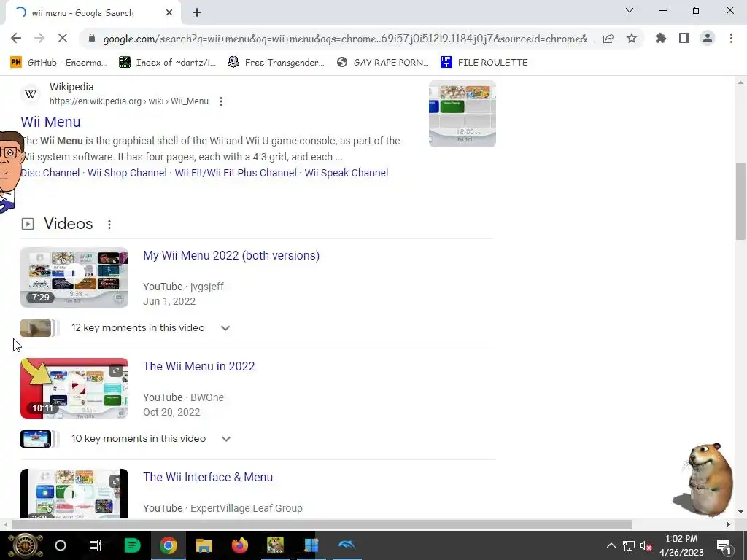The width and height of the screenshot is (747, 560).
Task: Open a new browser tab
Action: click(197, 13)
